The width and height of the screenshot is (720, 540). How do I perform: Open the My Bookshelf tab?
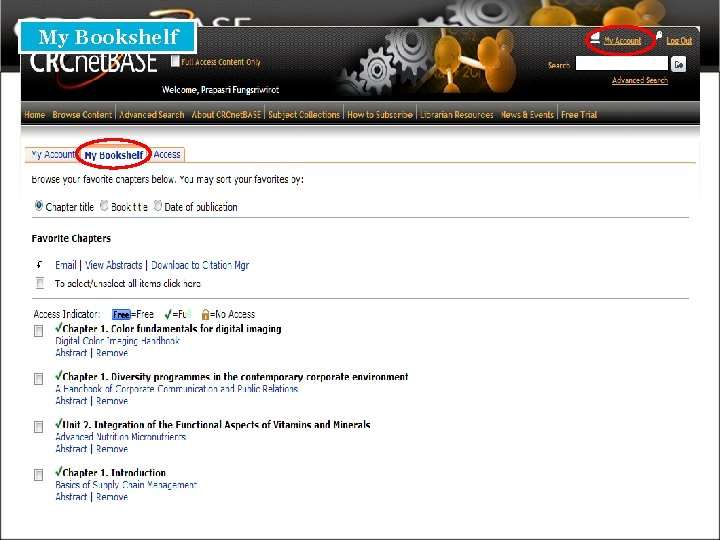pyautogui.click(x=113, y=155)
